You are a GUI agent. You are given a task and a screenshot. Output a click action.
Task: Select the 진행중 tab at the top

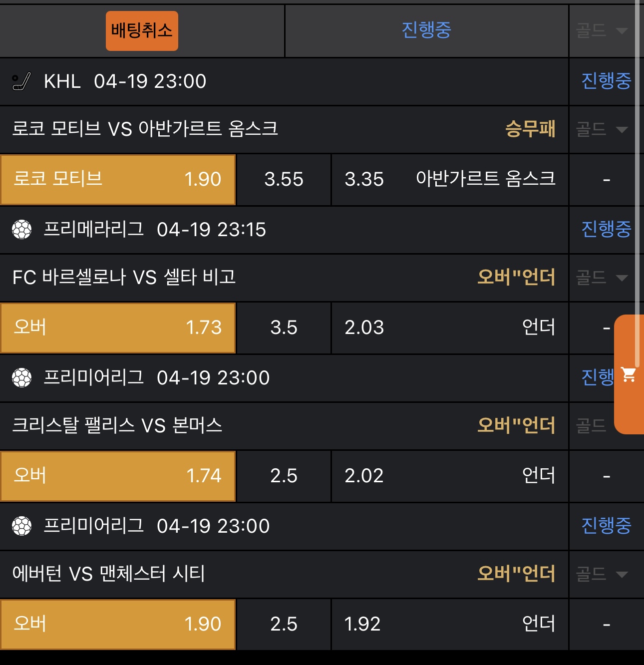[x=426, y=30]
